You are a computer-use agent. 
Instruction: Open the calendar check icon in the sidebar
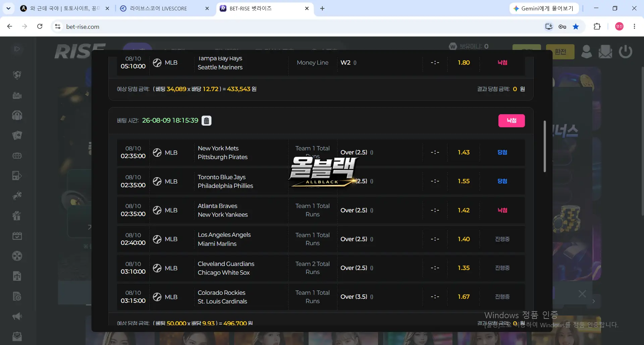(x=17, y=236)
